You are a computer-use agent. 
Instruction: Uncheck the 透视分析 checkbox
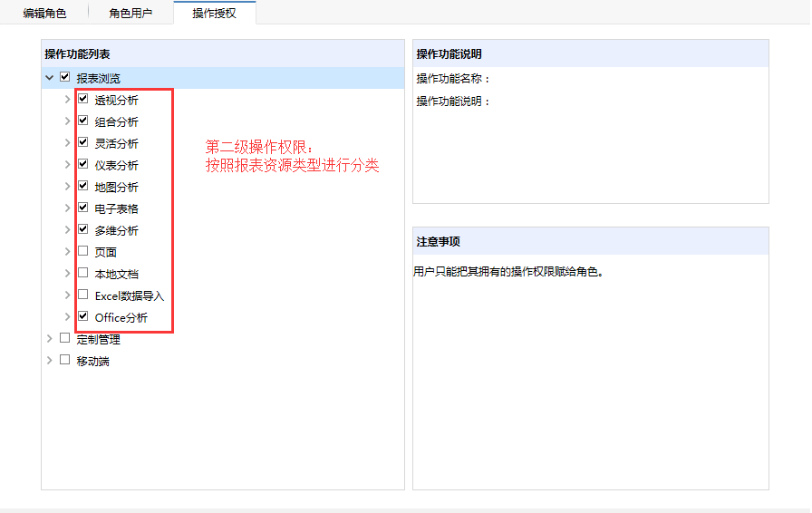click(x=82, y=99)
